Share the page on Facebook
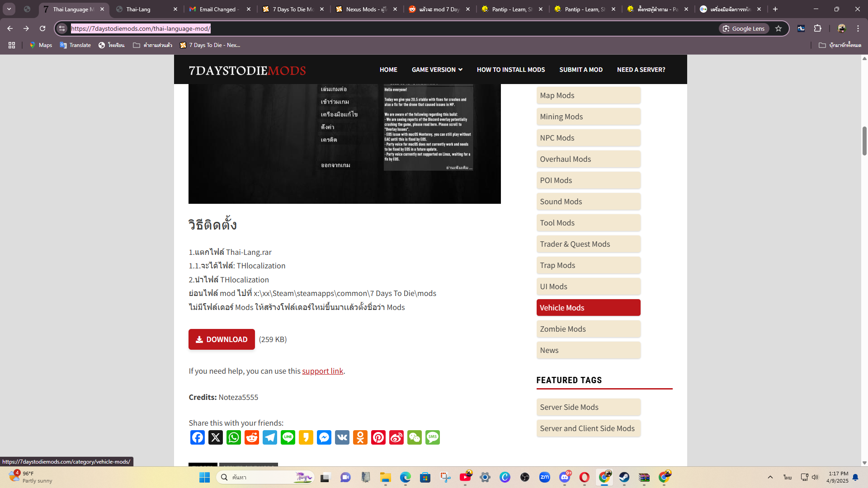 (198, 437)
